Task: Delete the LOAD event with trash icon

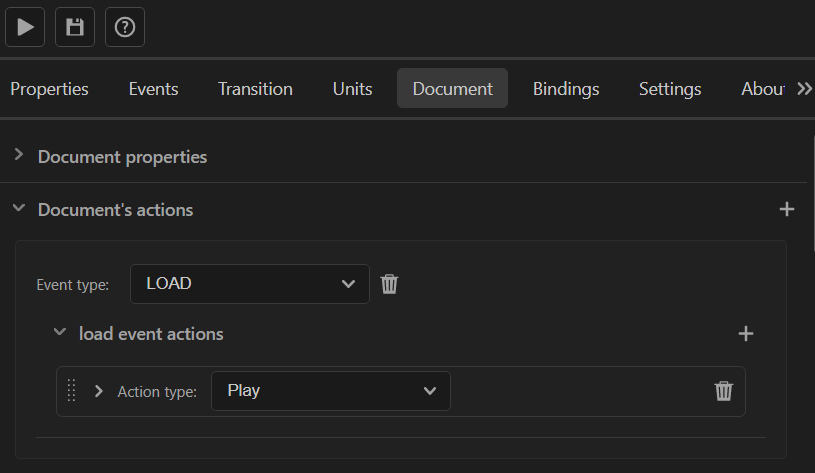Action: (389, 284)
